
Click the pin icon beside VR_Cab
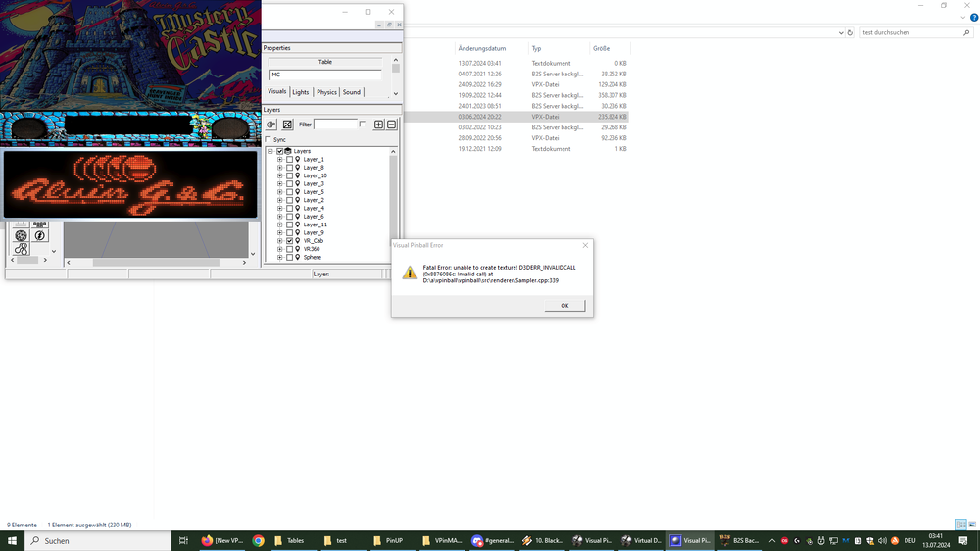click(298, 241)
